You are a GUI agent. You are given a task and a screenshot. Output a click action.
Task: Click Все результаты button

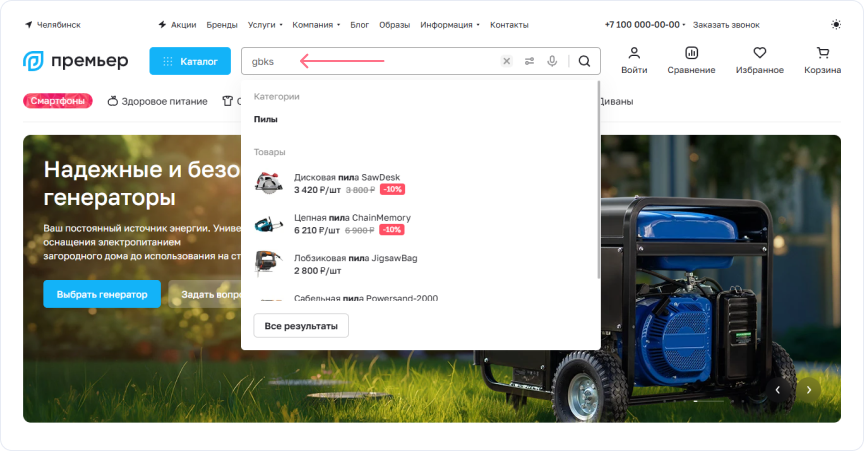click(x=301, y=326)
